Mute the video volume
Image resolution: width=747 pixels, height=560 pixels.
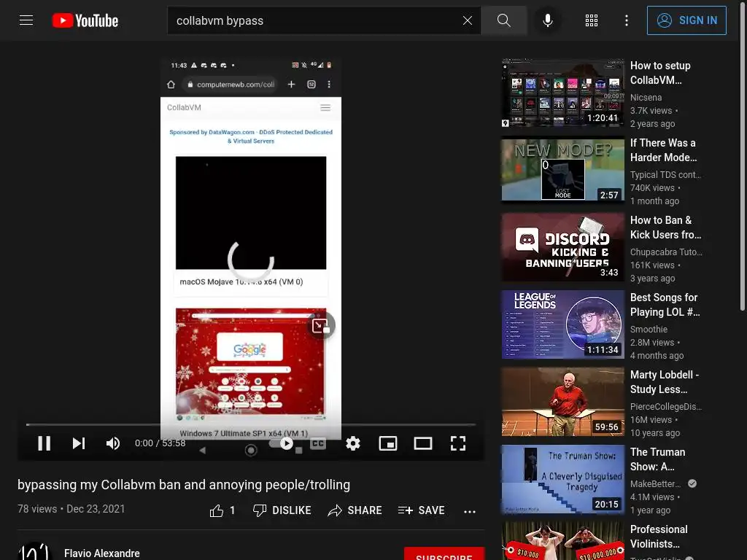point(113,443)
